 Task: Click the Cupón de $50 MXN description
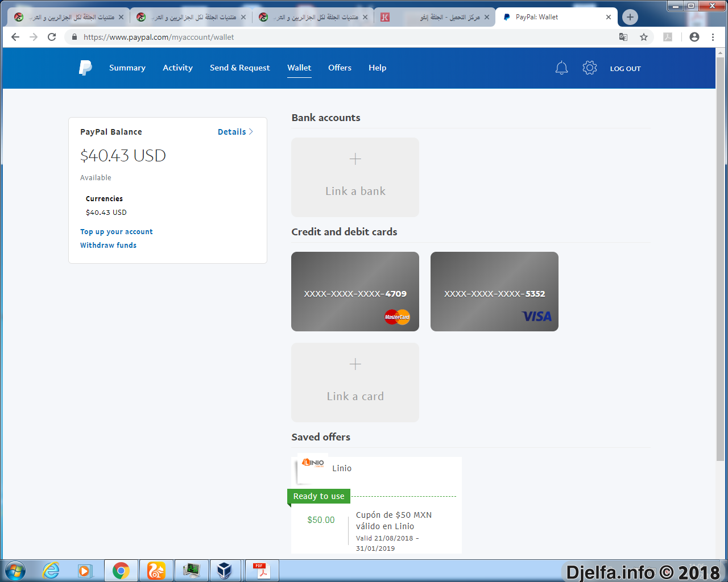click(x=394, y=521)
